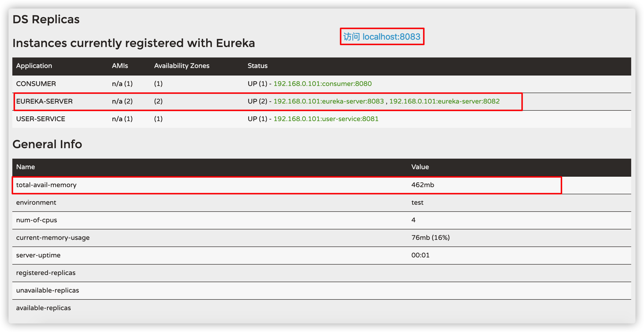This screenshot has height=332, width=644.
Task: Click the Application column header
Action: pyautogui.click(x=34, y=66)
